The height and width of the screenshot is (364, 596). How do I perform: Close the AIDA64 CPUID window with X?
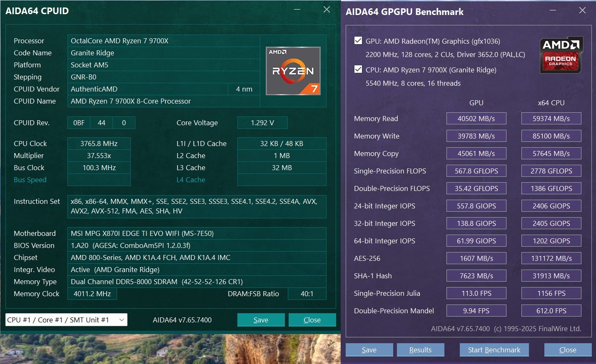327,10
